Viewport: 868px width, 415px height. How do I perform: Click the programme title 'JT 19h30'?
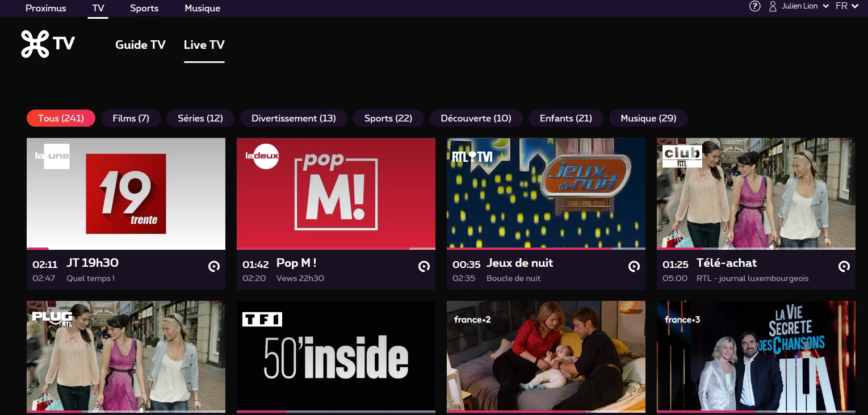[93, 263]
